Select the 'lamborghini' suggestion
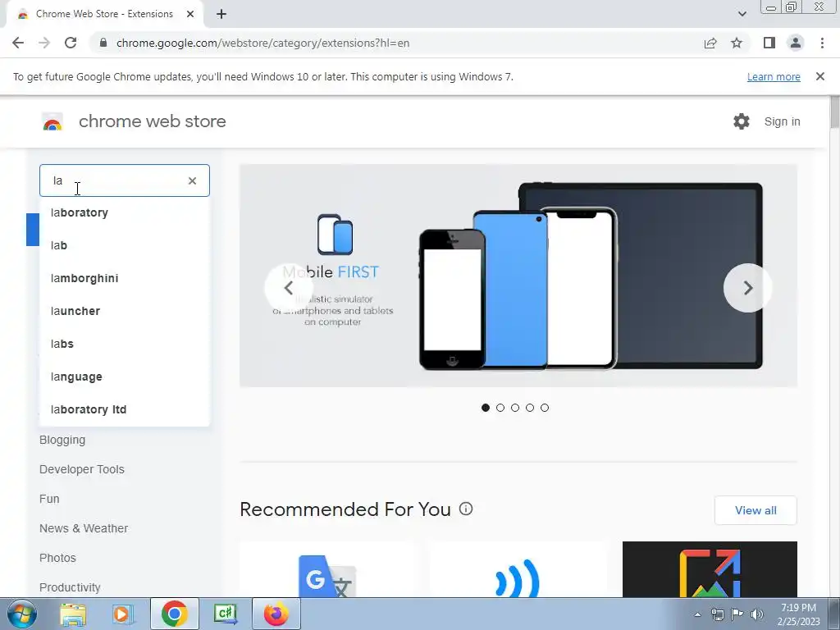The height and width of the screenshot is (630, 840). tap(125, 278)
